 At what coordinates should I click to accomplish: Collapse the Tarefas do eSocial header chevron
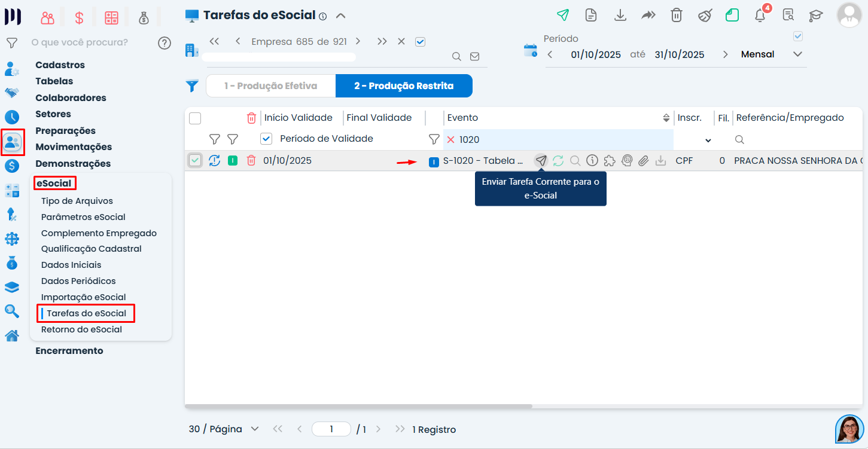340,16
